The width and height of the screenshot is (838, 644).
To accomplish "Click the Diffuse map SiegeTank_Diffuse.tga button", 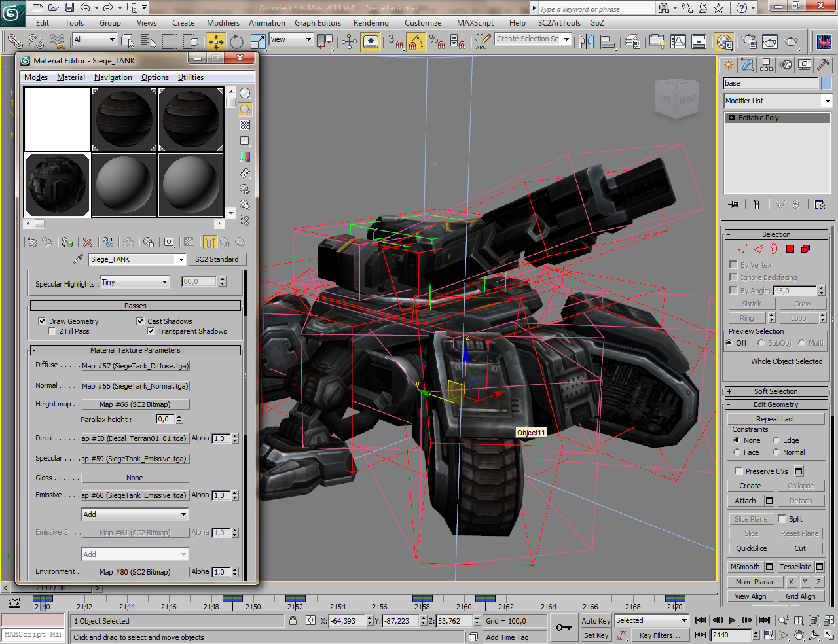I will 136,366.
